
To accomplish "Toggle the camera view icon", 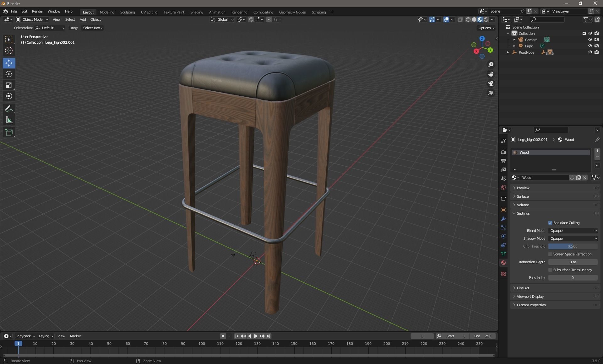I will pyautogui.click(x=491, y=83).
